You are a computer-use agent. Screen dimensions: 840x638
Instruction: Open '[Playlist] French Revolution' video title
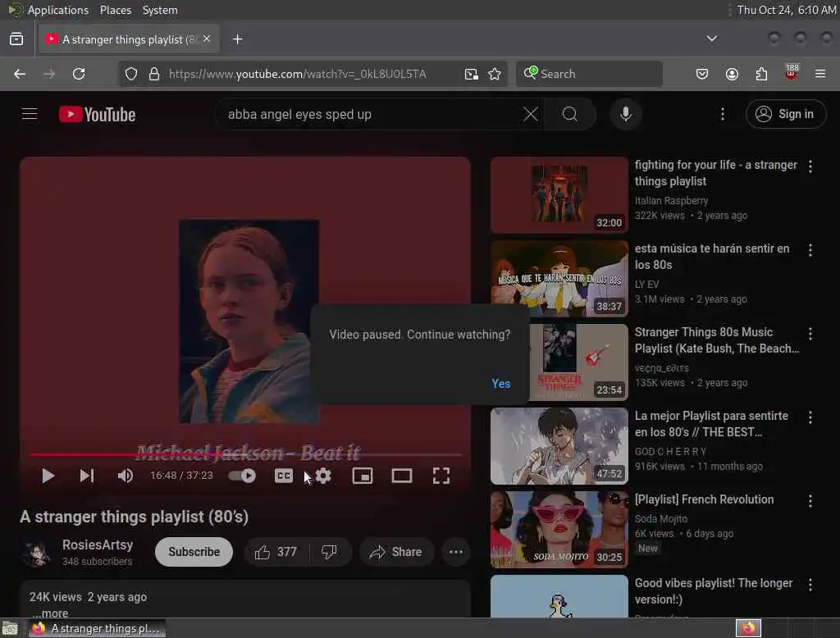704,499
